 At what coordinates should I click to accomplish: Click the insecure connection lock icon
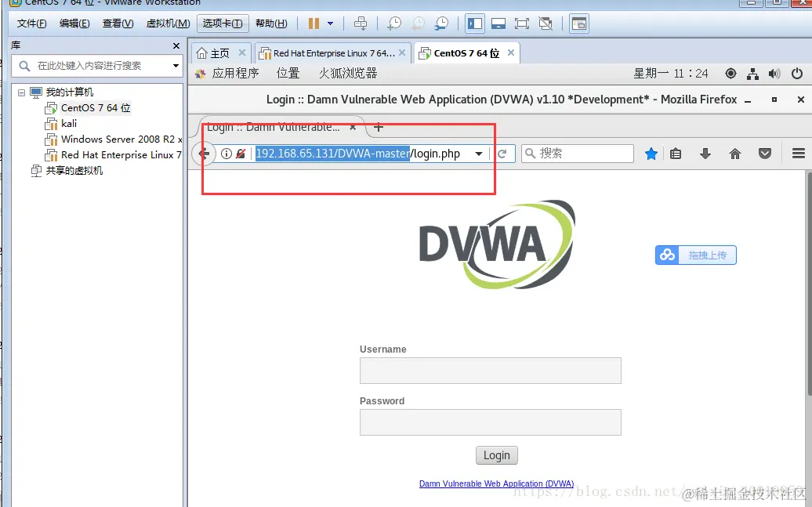coord(241,154)
